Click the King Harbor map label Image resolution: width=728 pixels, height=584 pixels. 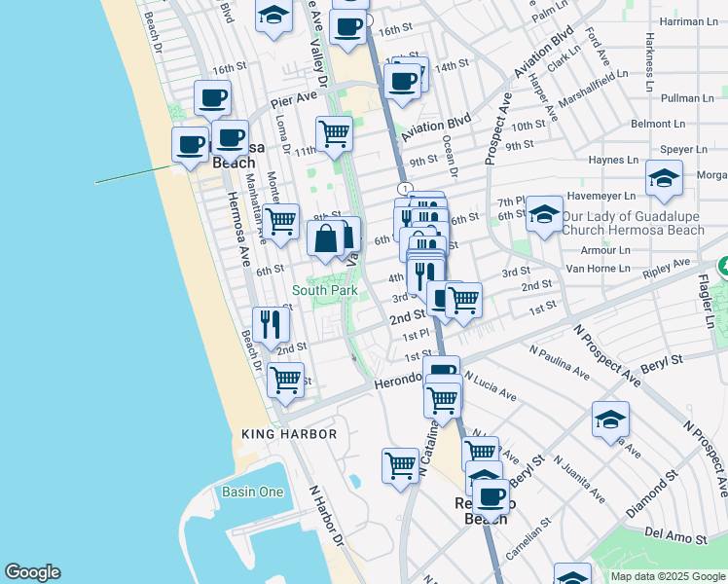tap(289, 433)
